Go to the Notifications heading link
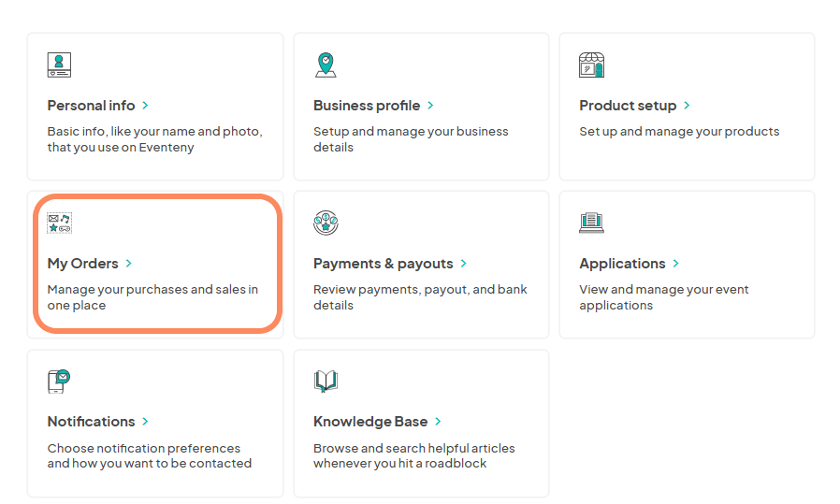Image resolution: width=840 pixels, height=504 pixels. click(91, 422)
